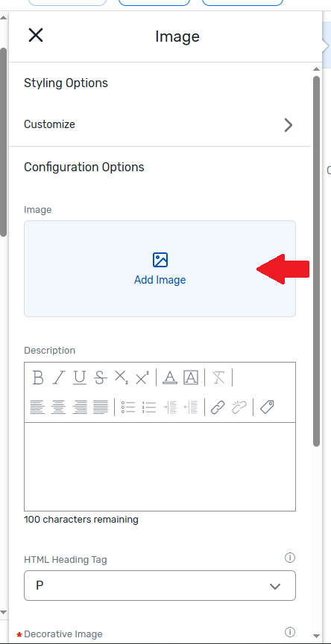Apply underline formatting icon
This screenshot has width=331, height=644.
80,377
